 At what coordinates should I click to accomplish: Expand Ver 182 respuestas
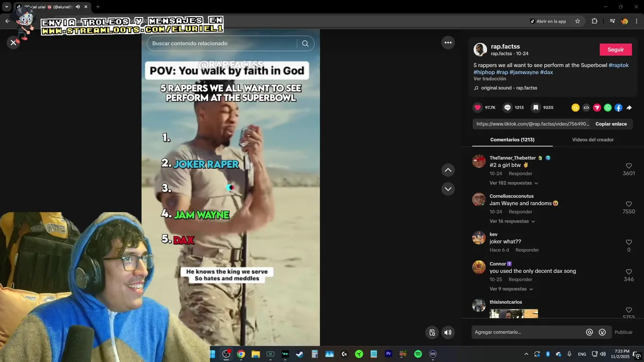514,183
